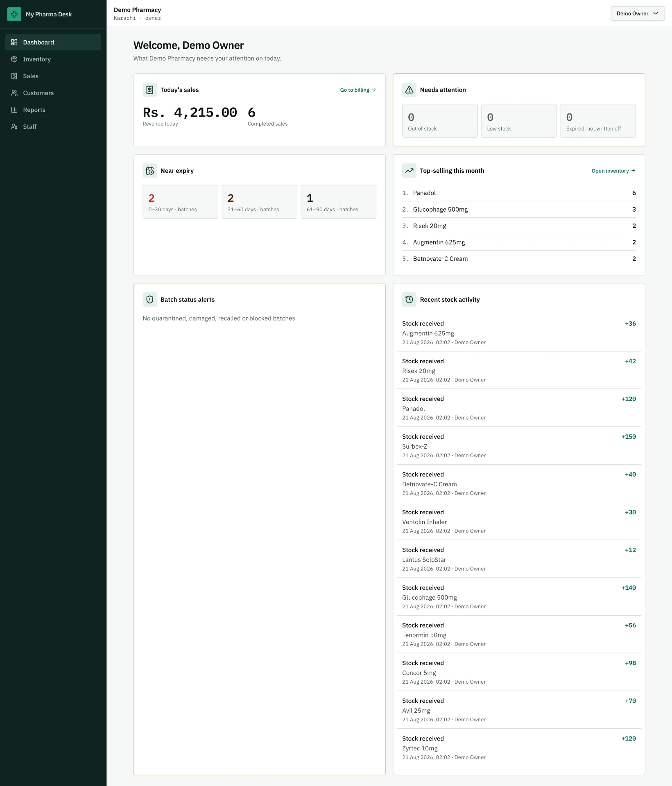Open the Demo Owner account dropdown
This screenshot has width=672, height=786.
pos(638,14)
